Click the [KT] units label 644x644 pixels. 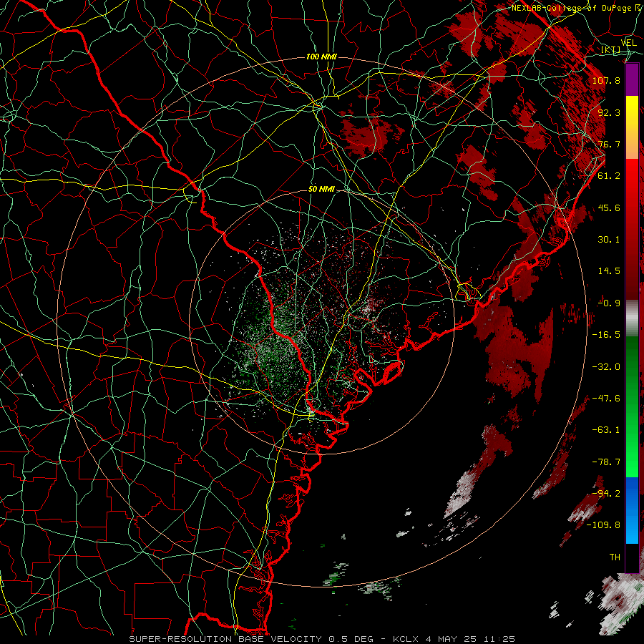(x=611, y=50)
